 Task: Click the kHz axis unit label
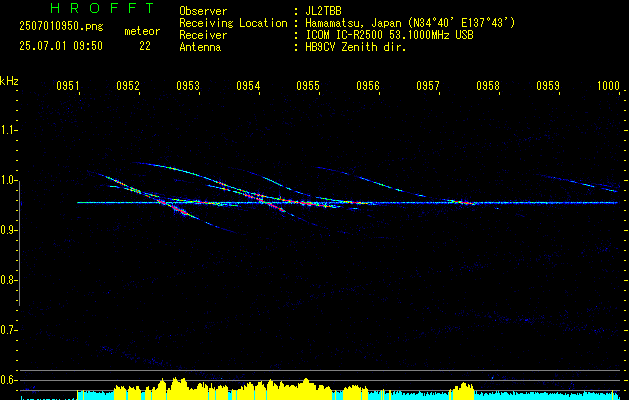click(x=9, y=81)
